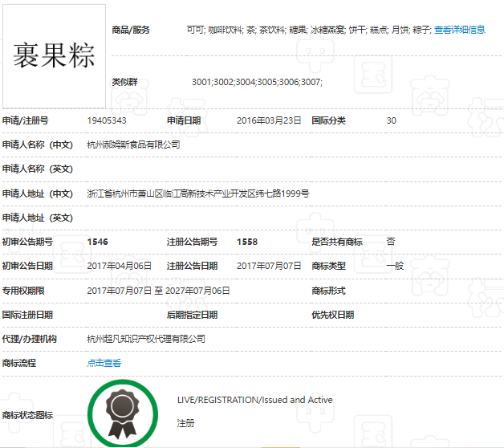The width and height of the screenshot is (504, 448).
Task: Click the 专用权期限 label
Action: coord(23,291)
